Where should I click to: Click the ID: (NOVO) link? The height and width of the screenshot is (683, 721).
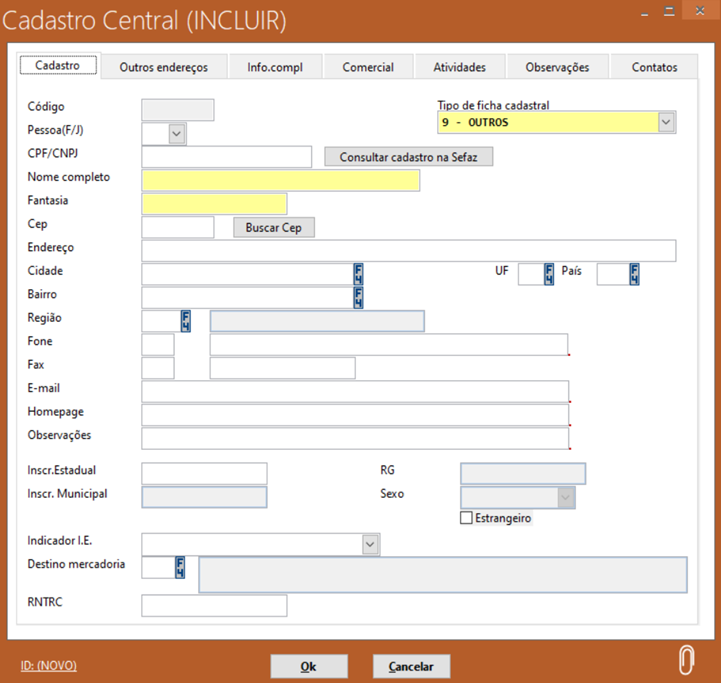[48, 666]
